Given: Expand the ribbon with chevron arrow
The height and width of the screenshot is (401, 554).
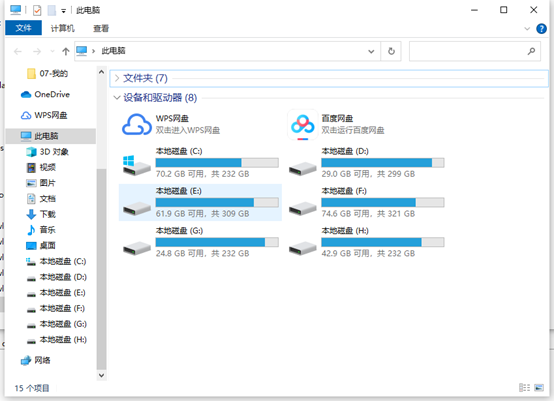Looking at the screenshot, I should pos(527,29).
